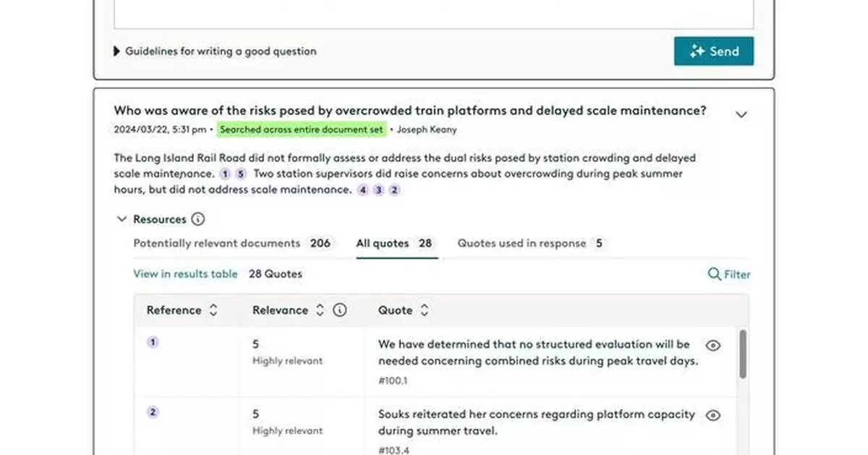
Task: Collapse the answer card with its chevron
Action: click(741, 114)
